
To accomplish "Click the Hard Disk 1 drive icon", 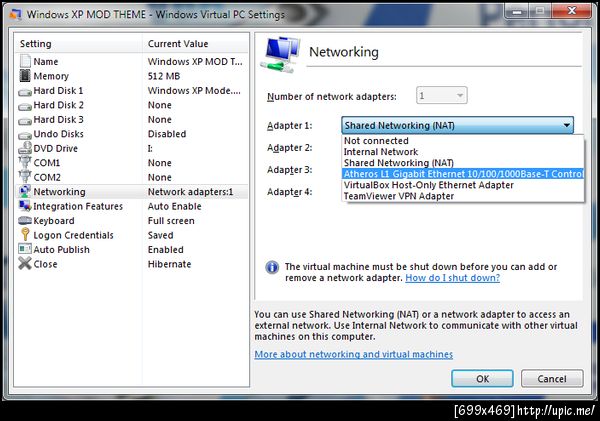I will tap(25, 92).
